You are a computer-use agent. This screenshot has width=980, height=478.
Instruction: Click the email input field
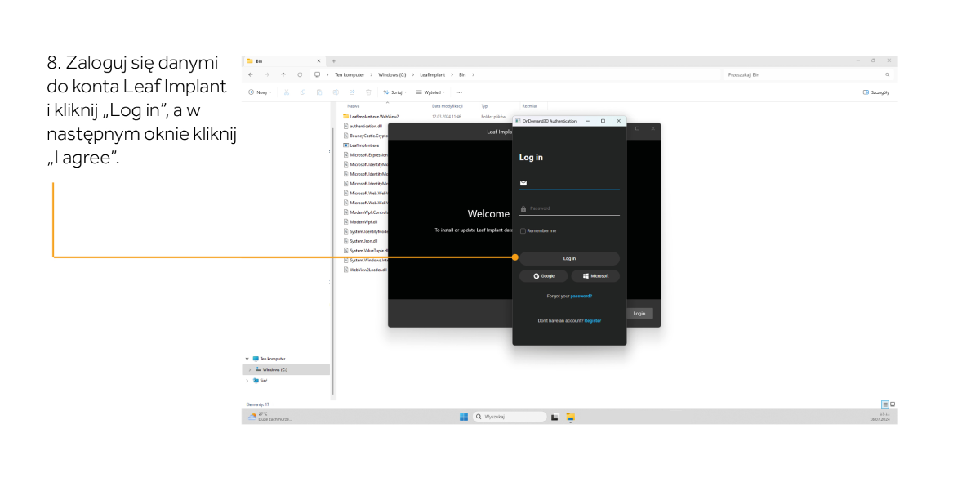pyautogui.click(x=569, y=183)
